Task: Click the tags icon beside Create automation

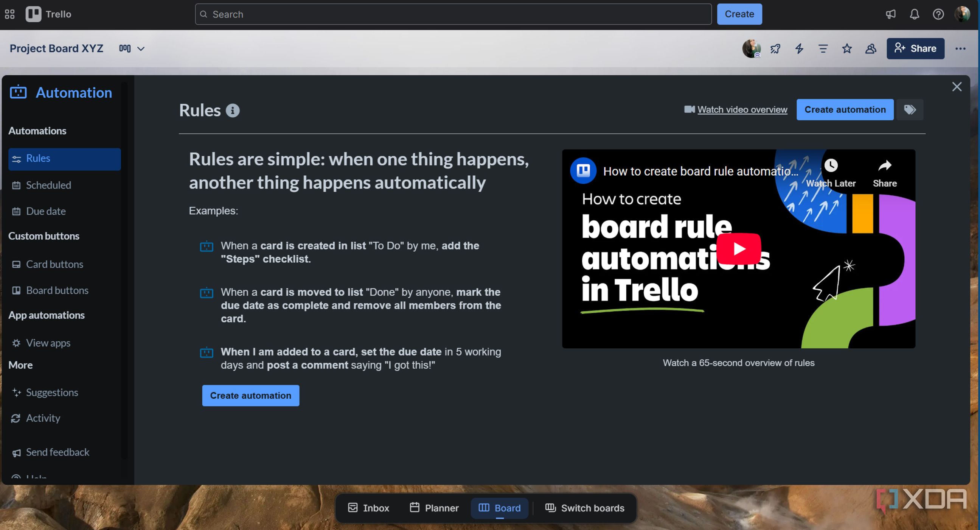Action: click(910, 110)
